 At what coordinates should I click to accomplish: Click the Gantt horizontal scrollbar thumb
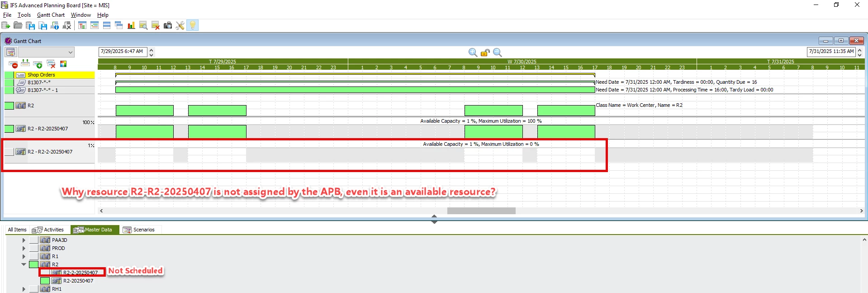tap(481, 211)
